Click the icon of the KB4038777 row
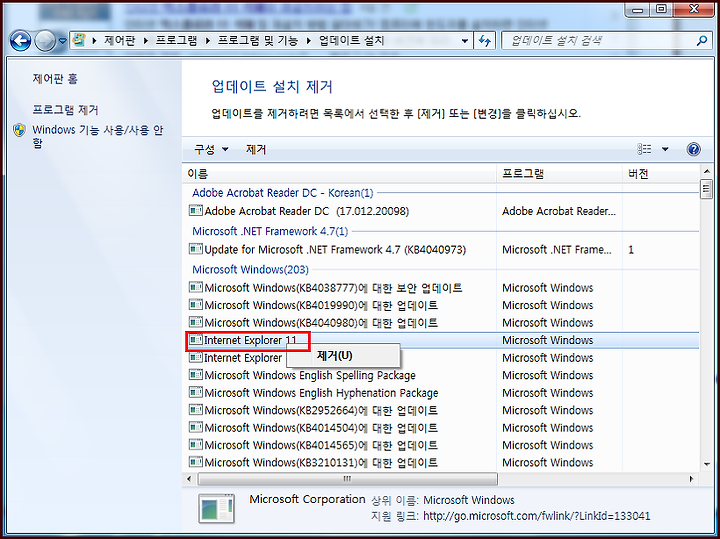Screen dimensions: 720x539 [196, 287]
